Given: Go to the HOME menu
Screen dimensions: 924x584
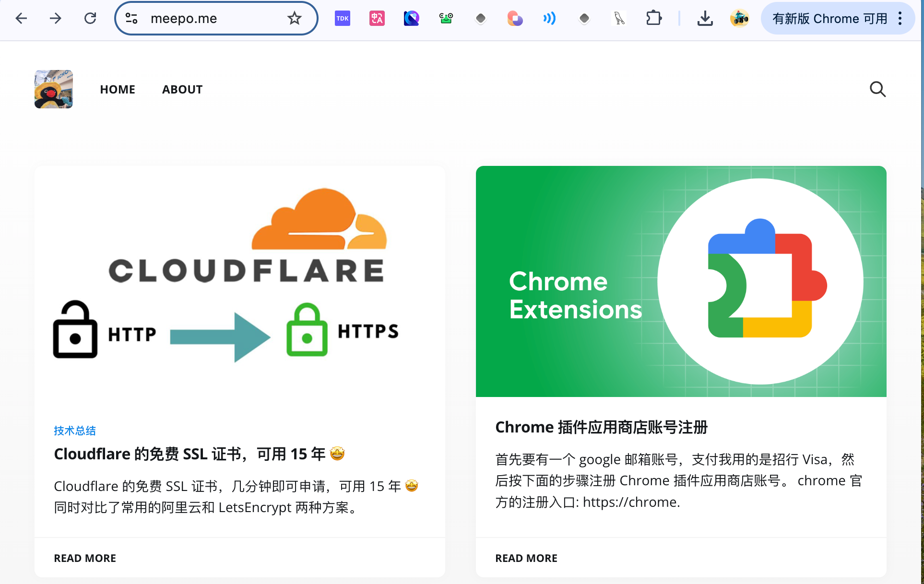Looking at the screenshot, I should point(118,90).
